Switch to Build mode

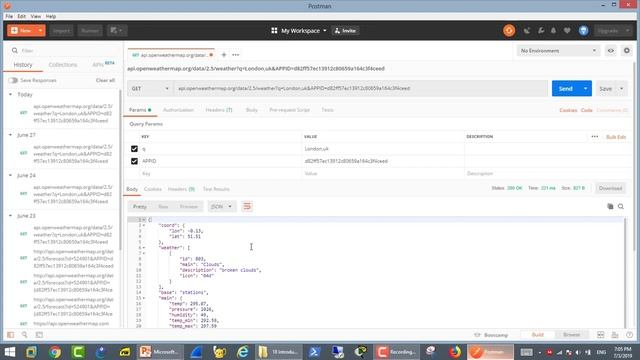coord(538,335)
